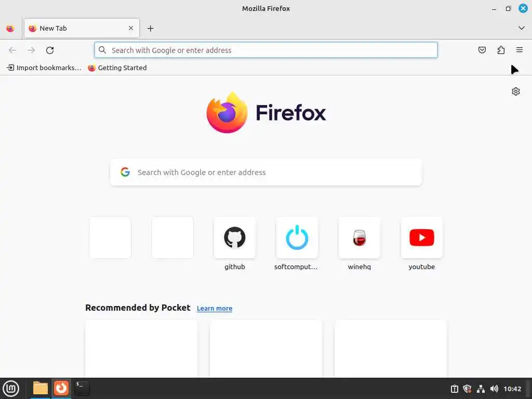532x399 pixels.
Task: Open the Linux Mint start menu
Action: [x=11, y=389]
